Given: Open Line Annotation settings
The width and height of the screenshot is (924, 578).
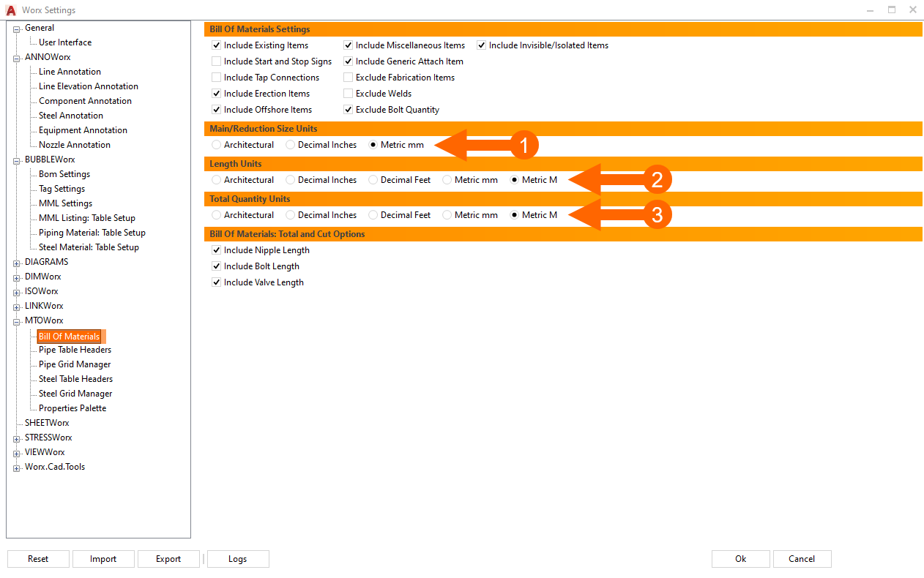Looking at the screenshot, I should pos(70,72).
